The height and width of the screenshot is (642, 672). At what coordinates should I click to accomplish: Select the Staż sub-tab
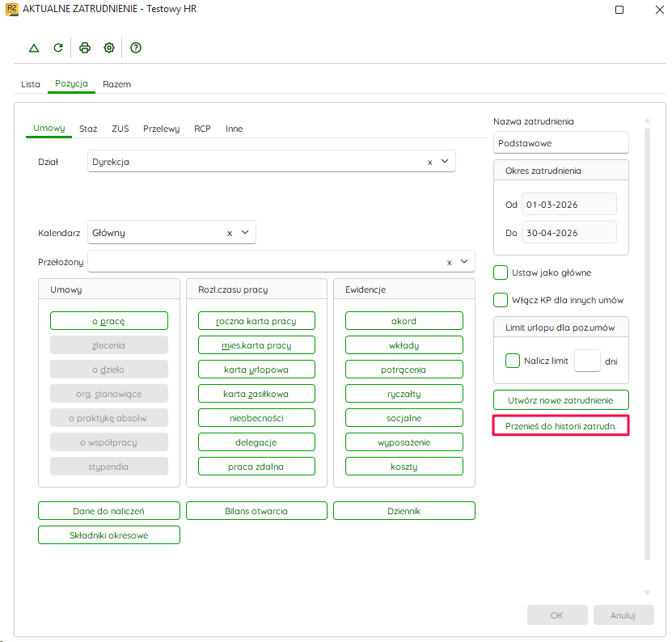(88, 129)
